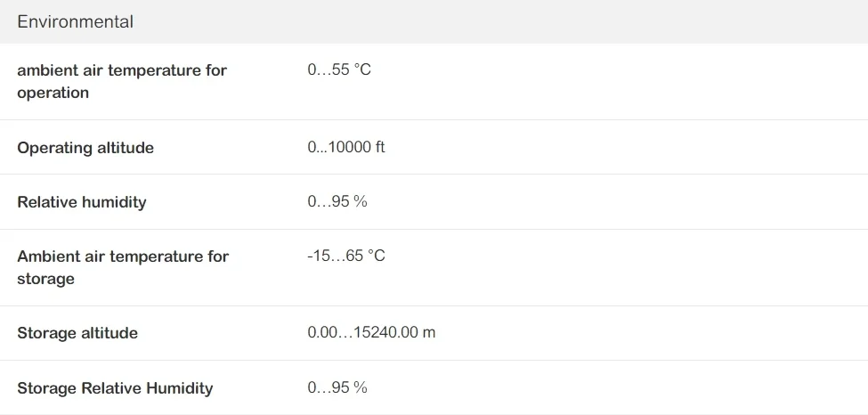Click the "ft" unit in Operating altitude value

(x=379, y=147)
